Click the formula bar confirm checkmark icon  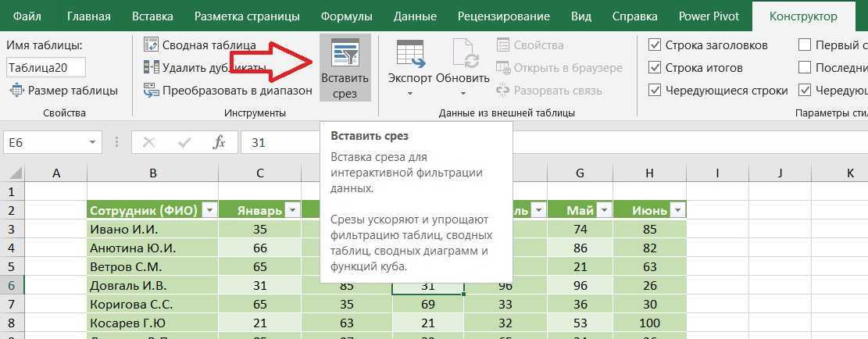pos(184,143)
